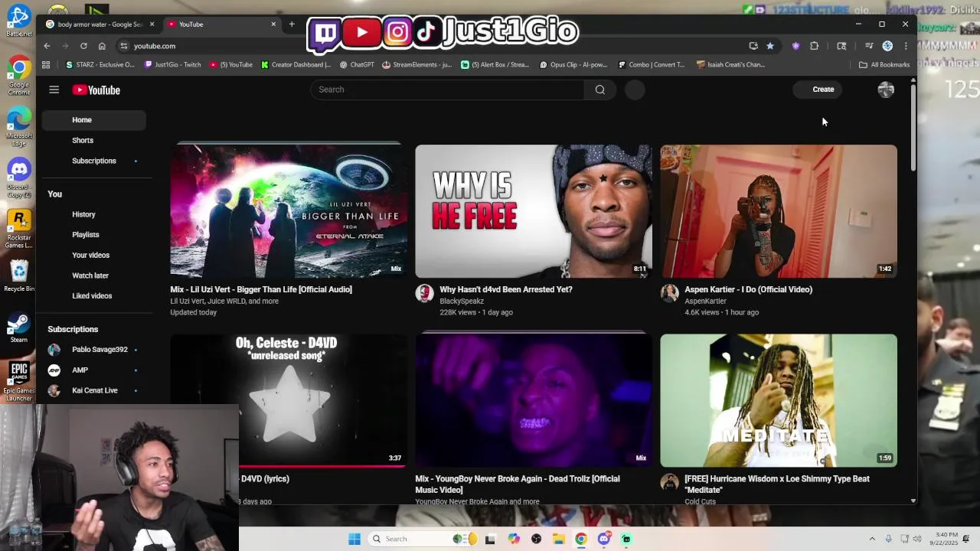Open Discord from the taskbar
Viewport: 980px width, 551px height.
click(604, 539)
